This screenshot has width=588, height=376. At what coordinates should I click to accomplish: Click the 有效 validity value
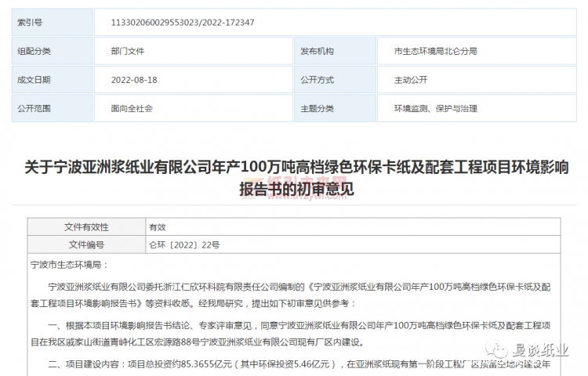coord(158,227)
